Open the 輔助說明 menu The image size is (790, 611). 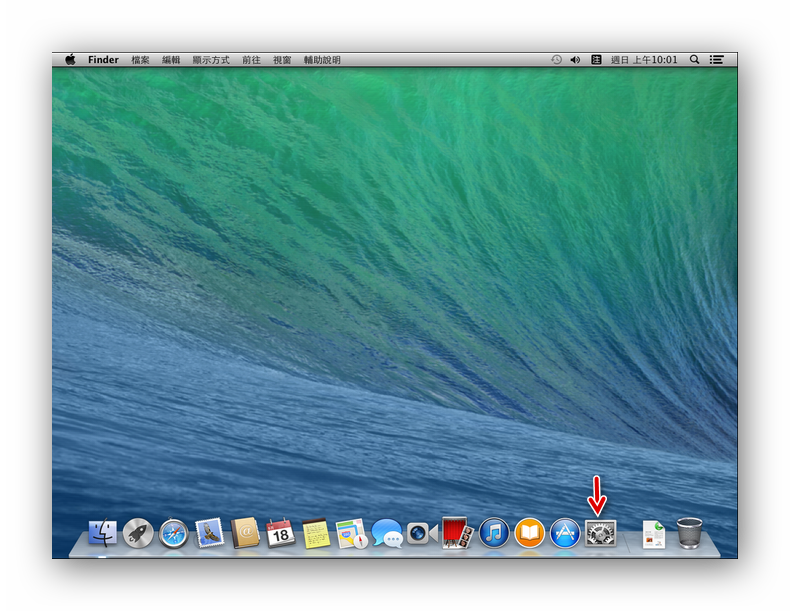(322, 60)
